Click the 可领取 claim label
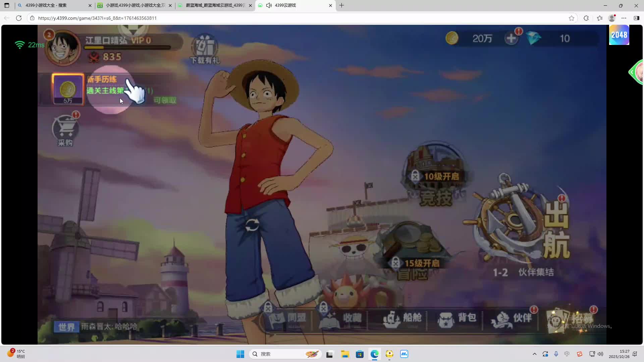This screenshot has width=644, height=362. tap(165, 100)
